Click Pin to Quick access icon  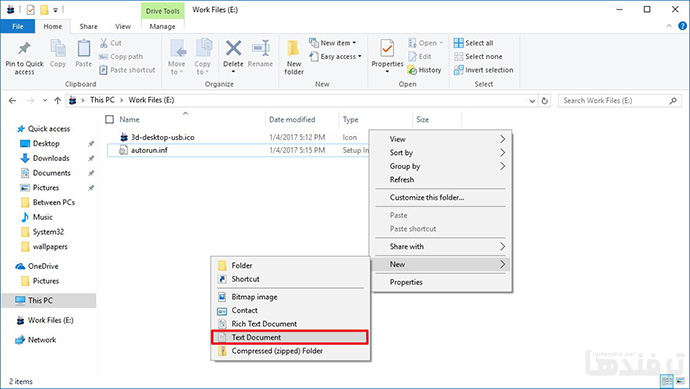click(24, 48)
